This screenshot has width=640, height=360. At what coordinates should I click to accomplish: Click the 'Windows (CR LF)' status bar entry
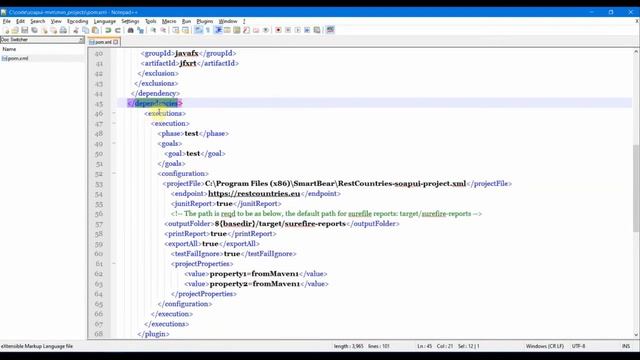click(x=544, y=346)
